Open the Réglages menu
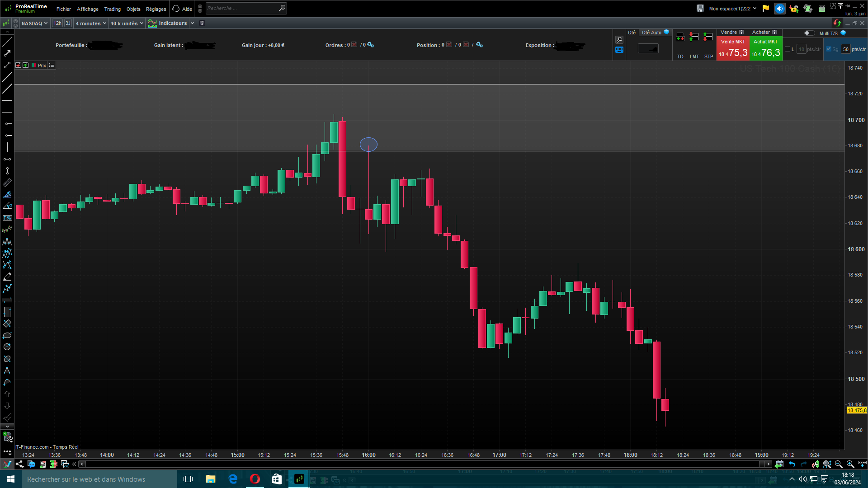Screen dimensions: 868x488 (156, 9)
